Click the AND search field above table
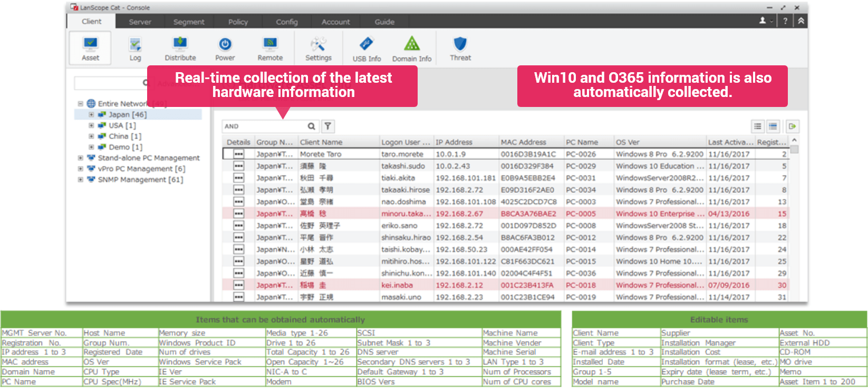 pos(264,126)
